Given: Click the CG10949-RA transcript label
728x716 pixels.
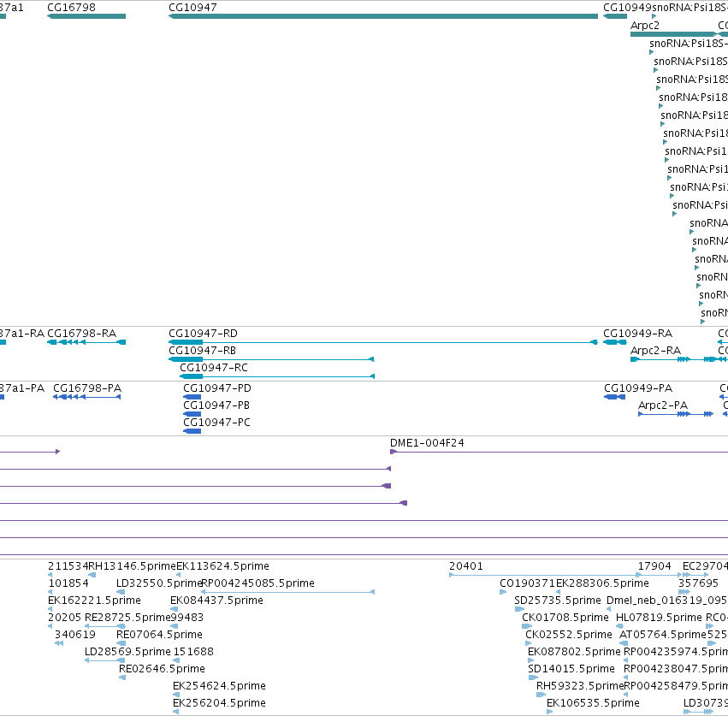Looking at the screenshot, I should pyautogui.click(x=637, y=334).
